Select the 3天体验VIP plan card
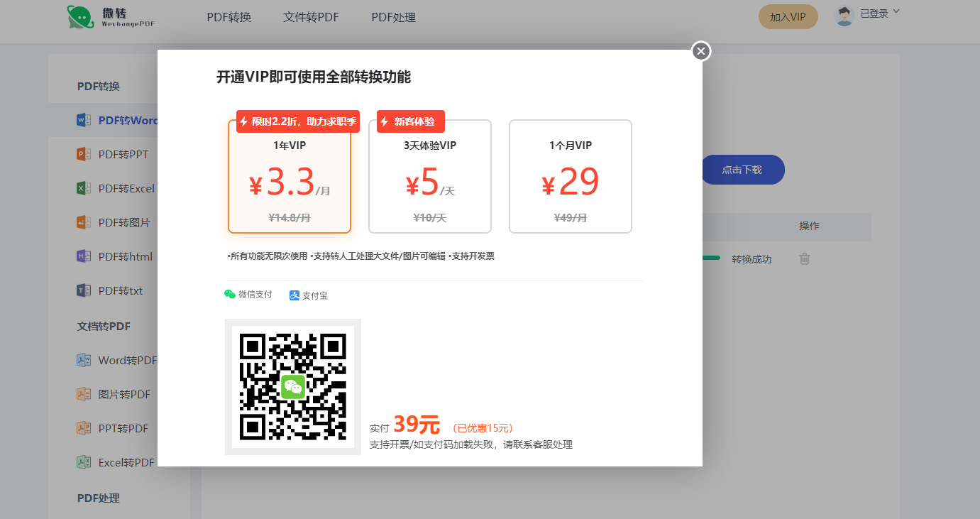980x519 pixels. coord(429,176)
